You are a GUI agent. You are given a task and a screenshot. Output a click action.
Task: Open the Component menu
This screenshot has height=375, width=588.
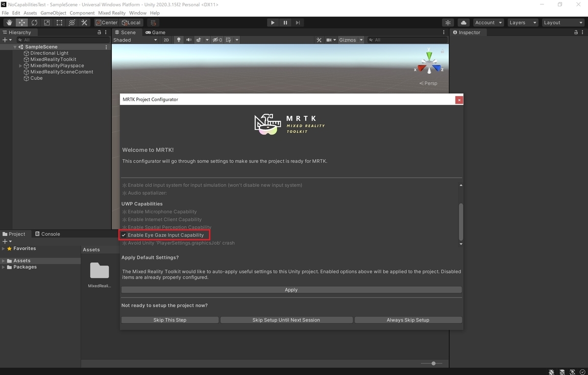pyautogui.click(x=82, y=13)
